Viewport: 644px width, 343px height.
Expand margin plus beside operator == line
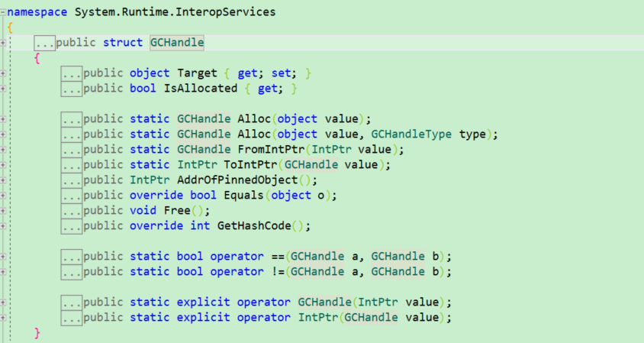point(2,257)
